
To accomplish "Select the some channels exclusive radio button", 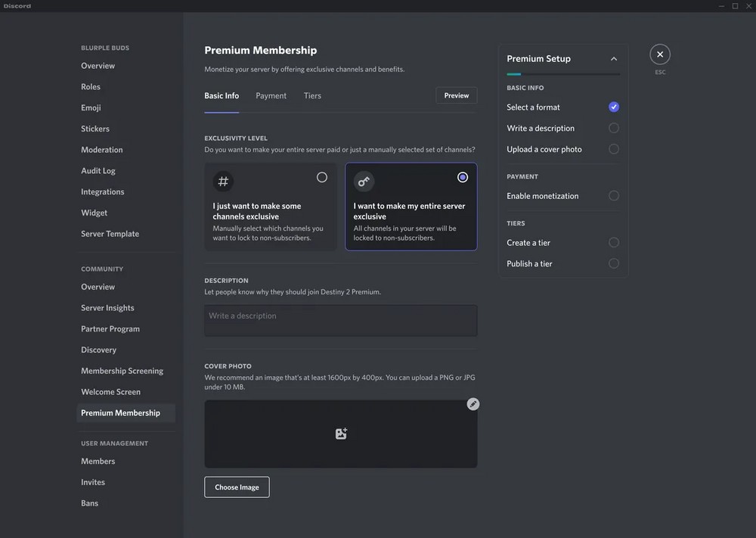I will [x=322, y=177].
